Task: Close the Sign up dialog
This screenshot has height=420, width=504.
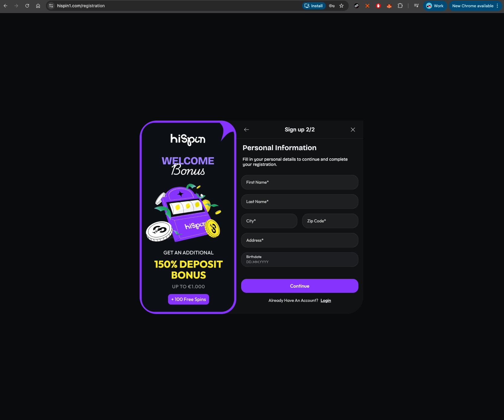Action: pos(353,130)
